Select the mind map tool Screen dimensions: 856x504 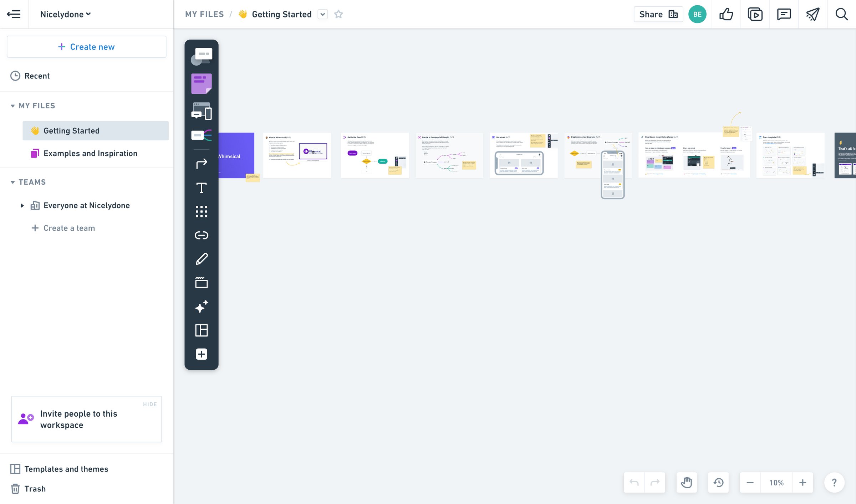coord(202,135)
